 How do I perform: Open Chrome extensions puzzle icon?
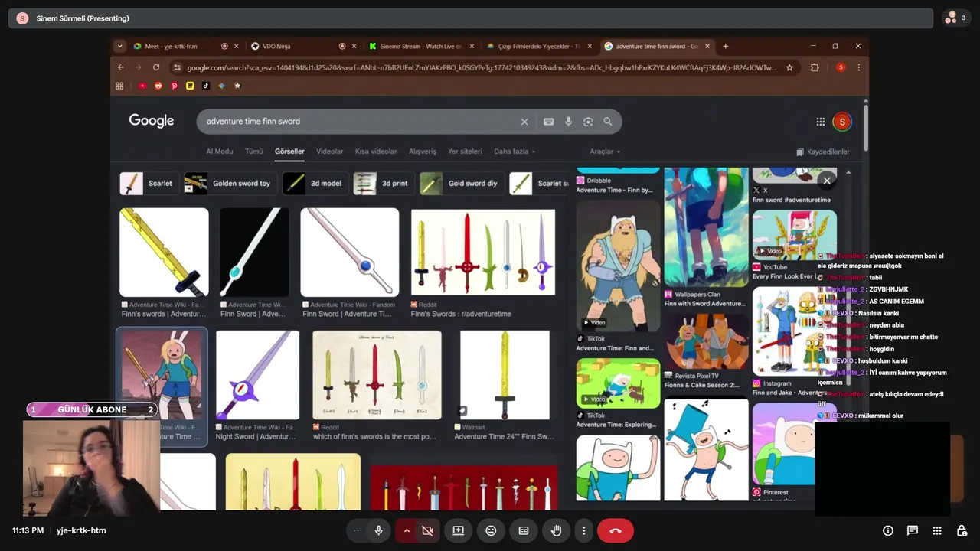(x=815, y=67)
